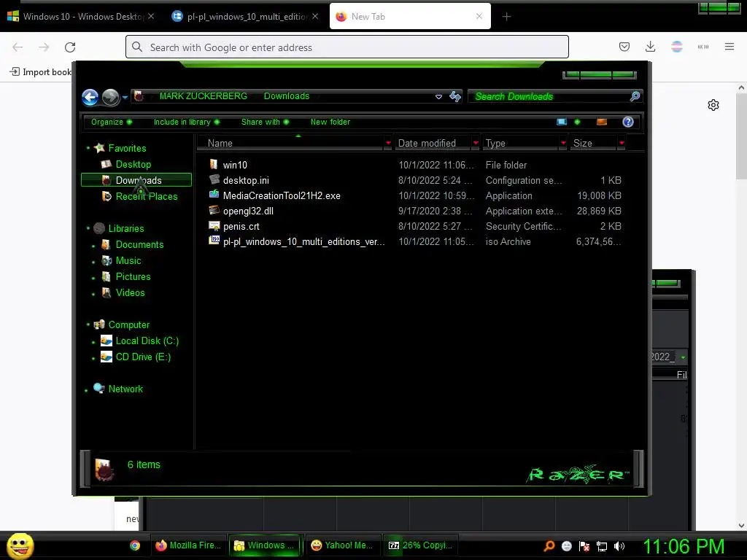Open the Documents library

click(139, 244)
